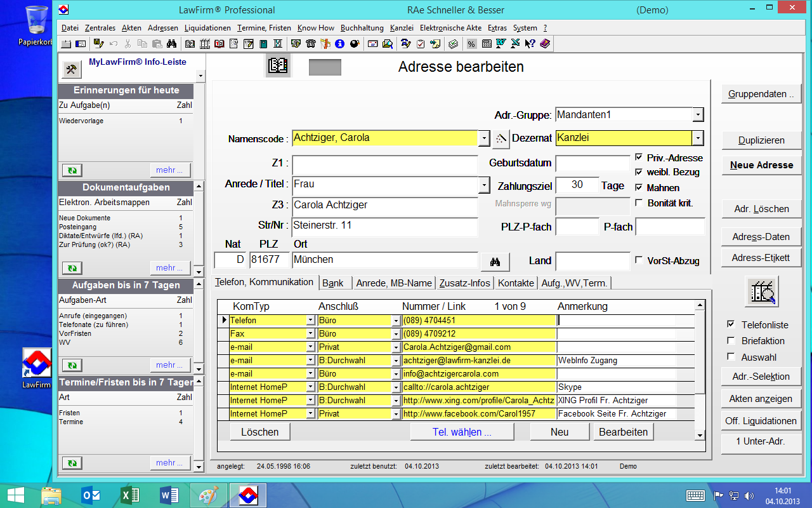Toggle the Briefaktion checkbox
Screen dimensions: 812x508
(731, 341)
